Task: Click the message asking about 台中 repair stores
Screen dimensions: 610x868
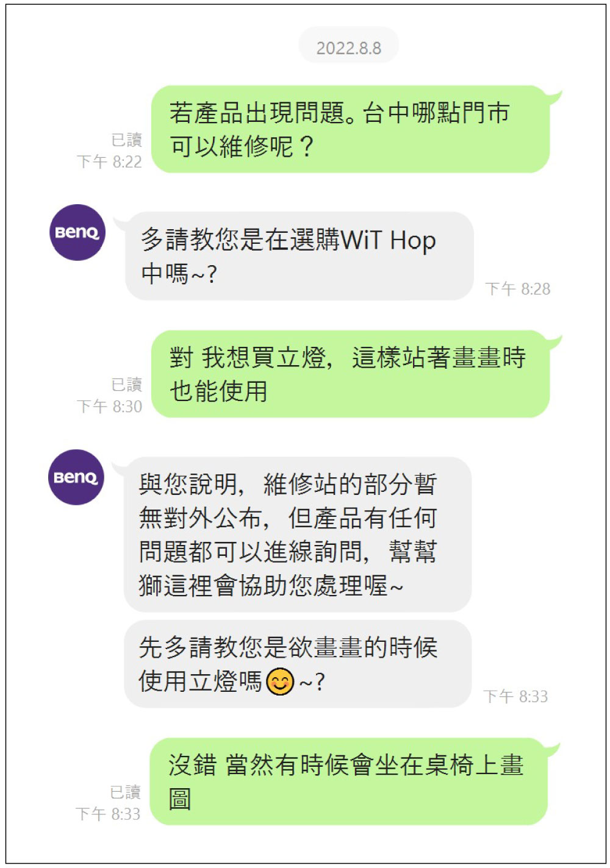Action: click(x=350, y=129)
